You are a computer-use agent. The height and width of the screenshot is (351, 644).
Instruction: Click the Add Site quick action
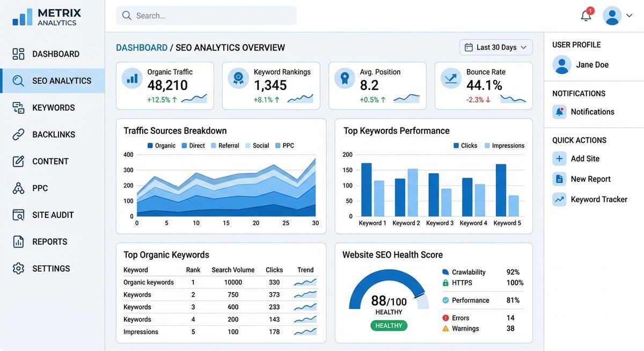point(559,158)
